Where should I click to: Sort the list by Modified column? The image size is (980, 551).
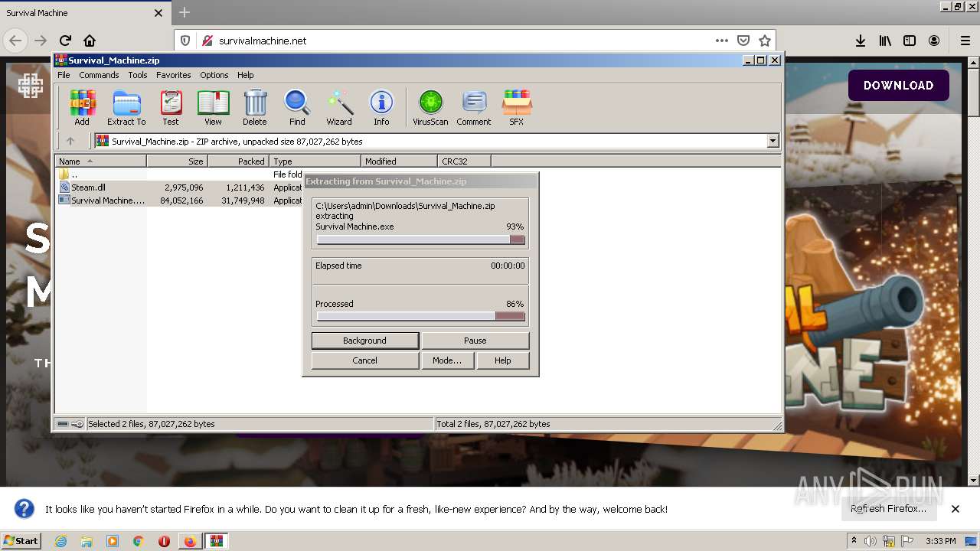point(399,161)
